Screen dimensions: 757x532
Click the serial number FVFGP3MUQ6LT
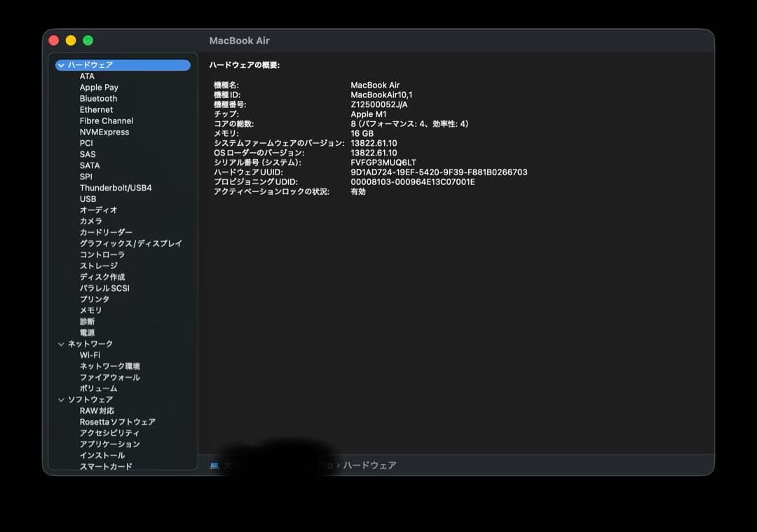[383, 163]
